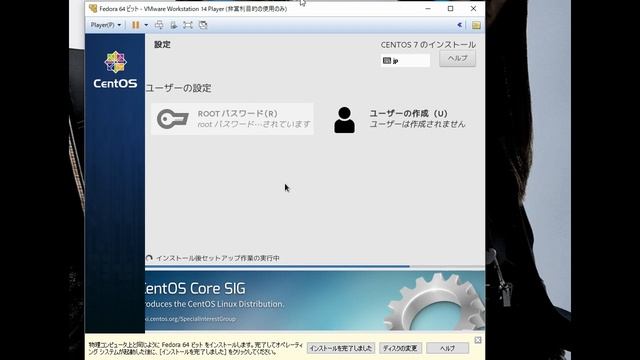Click the spinner next to インストール後セットアップ
The width and height of the screenshot is (640, 360).
[149, 258]
